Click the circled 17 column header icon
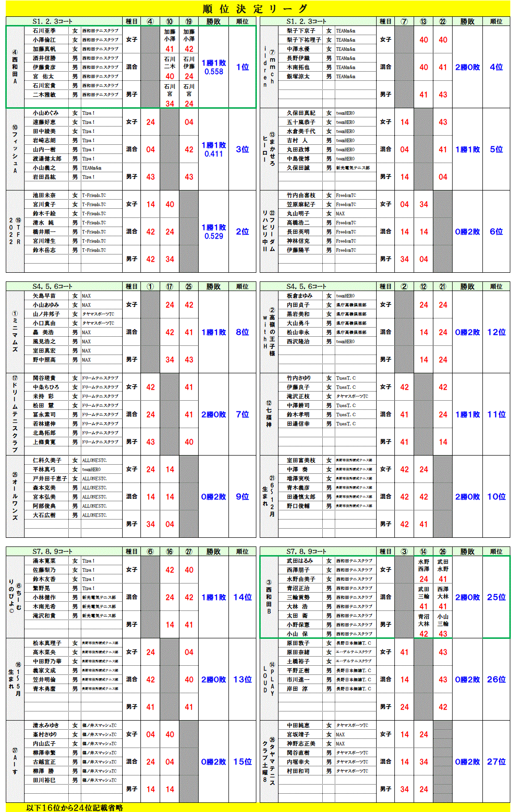Screen dimensions: 518x812 point(170,287)
